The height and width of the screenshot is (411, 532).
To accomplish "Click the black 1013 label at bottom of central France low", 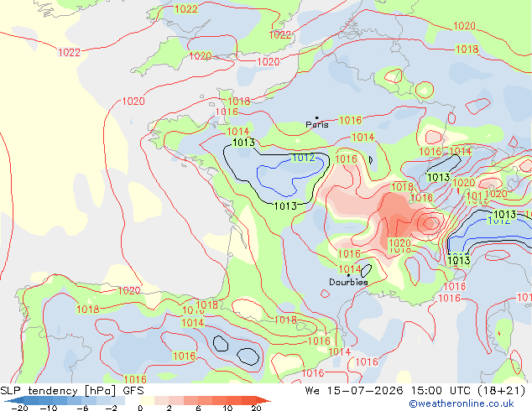I will (285, 205).
